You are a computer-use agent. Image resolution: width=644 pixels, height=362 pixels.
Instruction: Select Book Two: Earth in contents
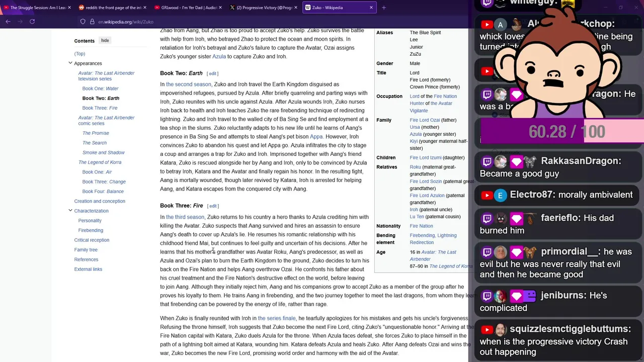tap(101, 98)
